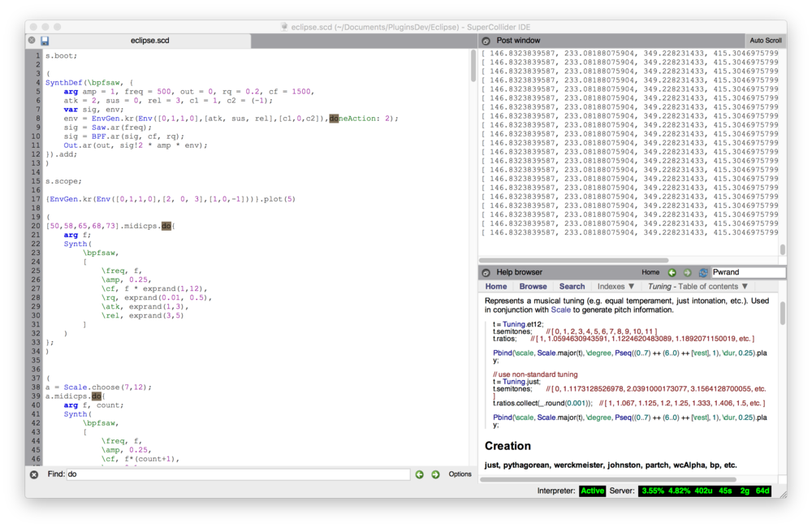Click the save disk icon on eclipse.scd tab
Viewport: 812px width, 528px height.
45,41
